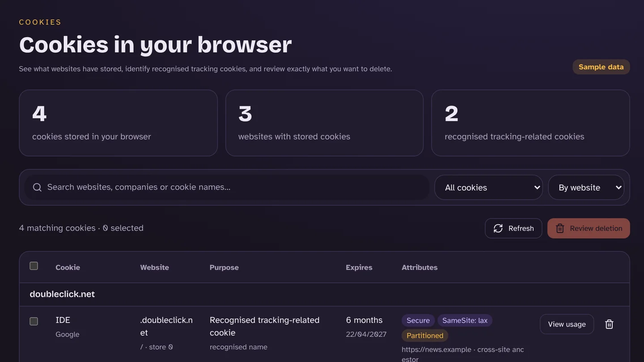Click the 'recognised name' note under purpose
Image resolution: width=644 pixels, height=362 pixels.
[x=238, y=347]
